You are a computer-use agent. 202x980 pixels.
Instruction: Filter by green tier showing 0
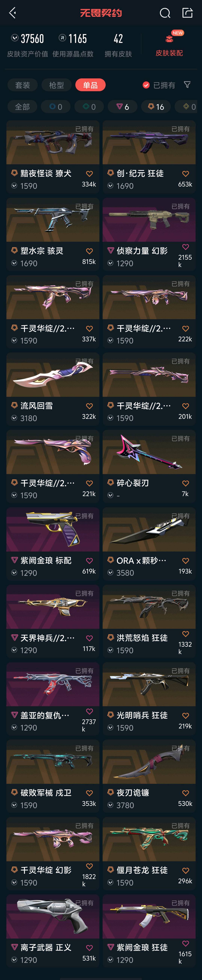point(89,107)
